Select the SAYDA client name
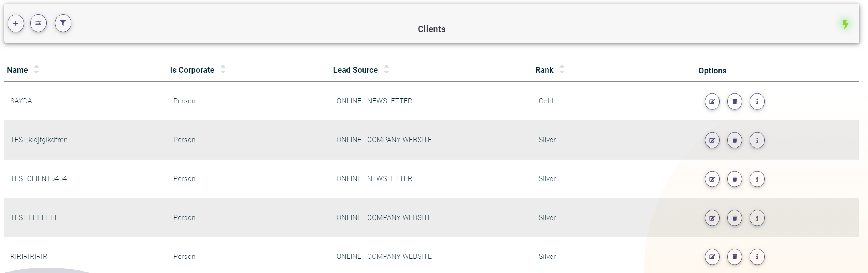The image size is (868, 273). [21, 101]
